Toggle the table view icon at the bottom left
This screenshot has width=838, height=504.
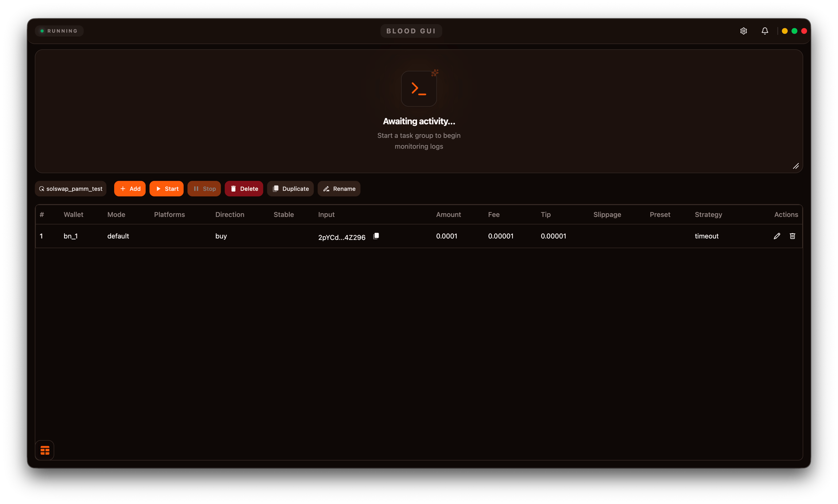point(45,450)
